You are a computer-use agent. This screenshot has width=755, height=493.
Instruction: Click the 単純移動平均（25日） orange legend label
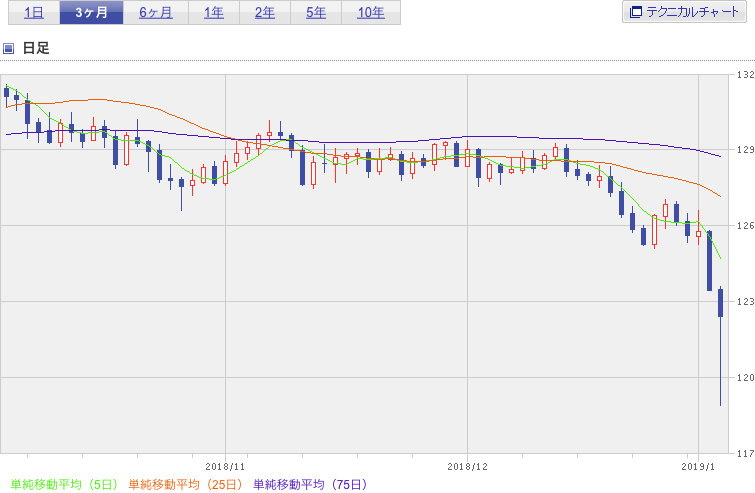[x=185, y=484]
